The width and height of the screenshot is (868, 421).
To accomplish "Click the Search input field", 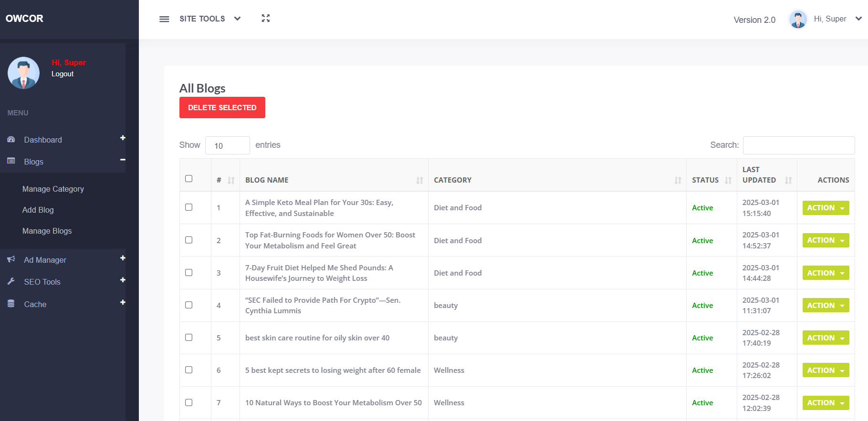I will (798, 145).
